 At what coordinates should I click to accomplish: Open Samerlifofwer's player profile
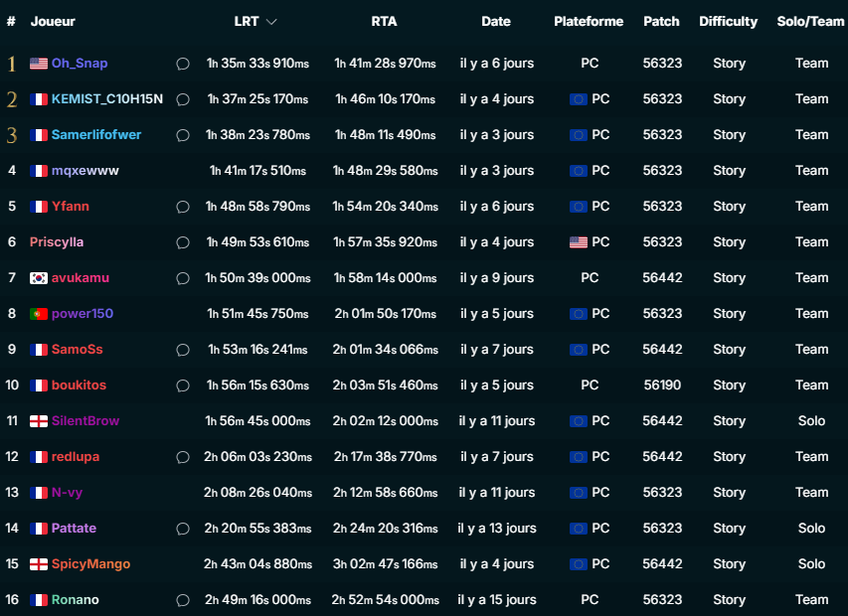tap(96, 134)
